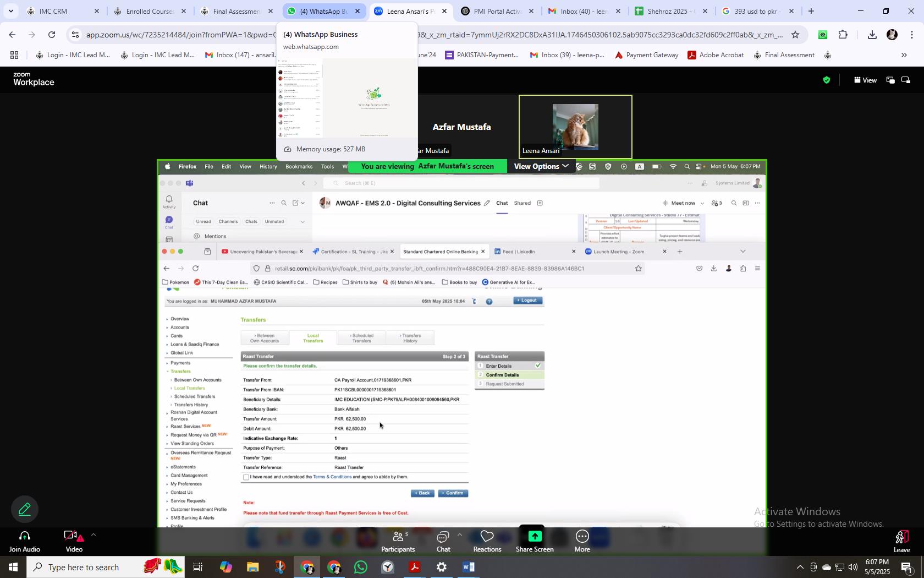Open Raast Services sidebar item
This screenshot has height=578, width=924.
[185, 426]
